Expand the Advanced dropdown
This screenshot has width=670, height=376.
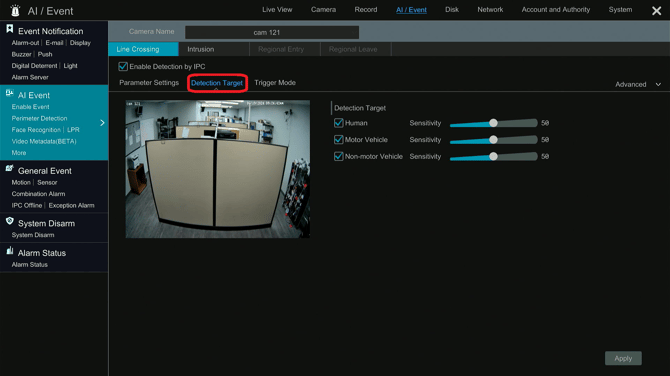tap(638, 85)
